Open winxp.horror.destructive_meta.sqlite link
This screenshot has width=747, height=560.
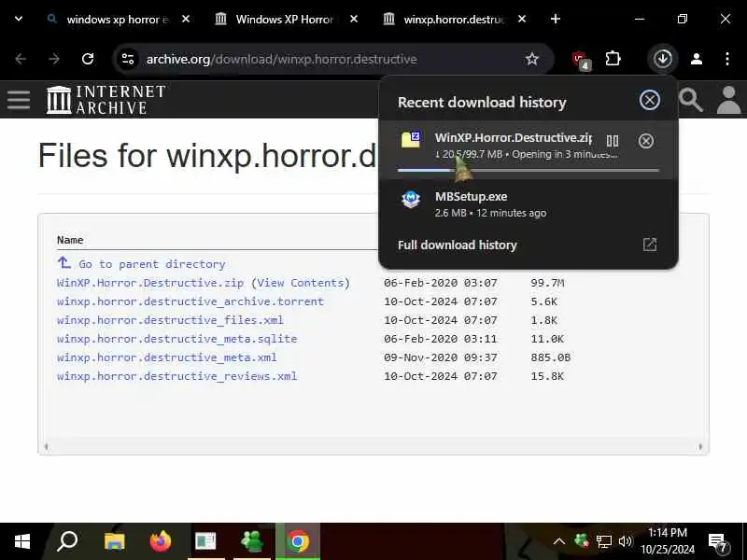click(176, 339)
